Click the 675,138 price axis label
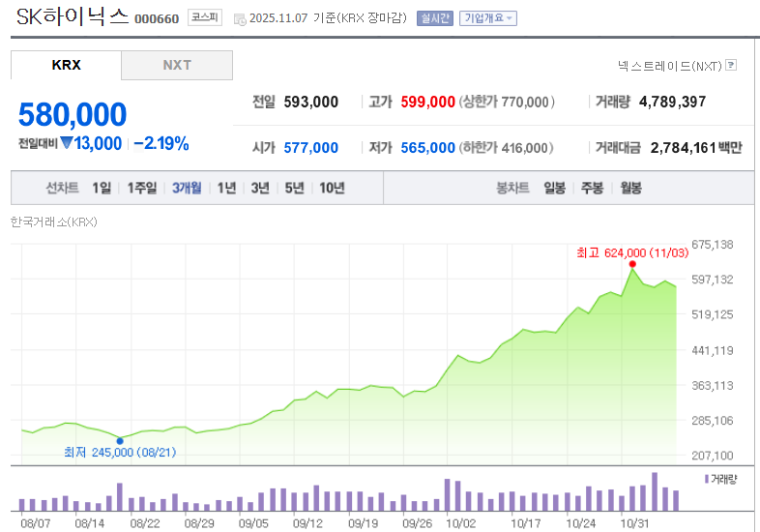The height and width of the screenshot is (532, 760). coord(712,245)
